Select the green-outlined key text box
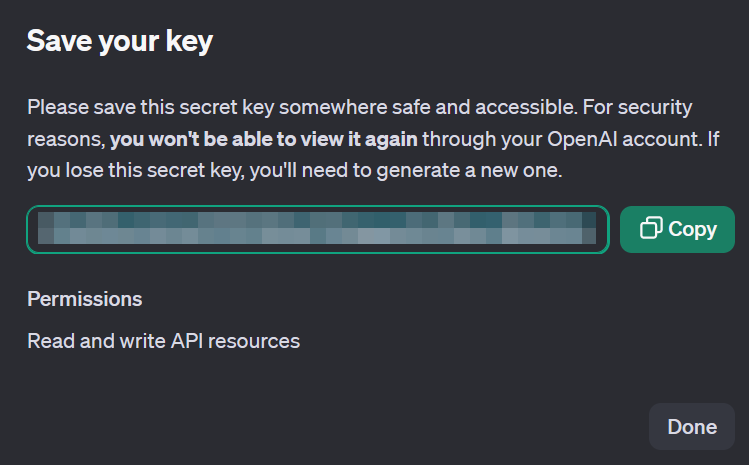749x465 pixels. (317, 229)
